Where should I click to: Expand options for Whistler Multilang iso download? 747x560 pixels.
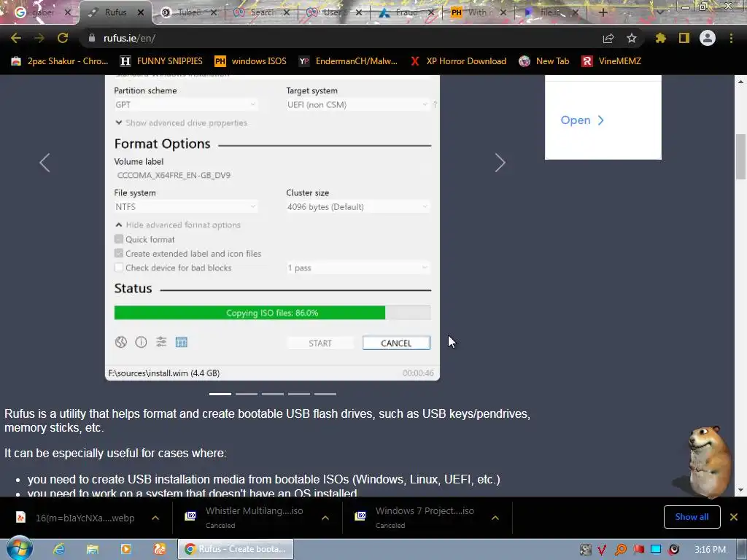pos(325,518)
